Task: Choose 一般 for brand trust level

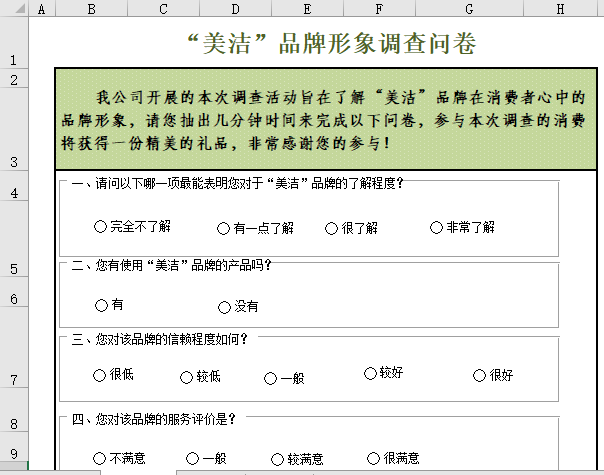Action: 270,378
